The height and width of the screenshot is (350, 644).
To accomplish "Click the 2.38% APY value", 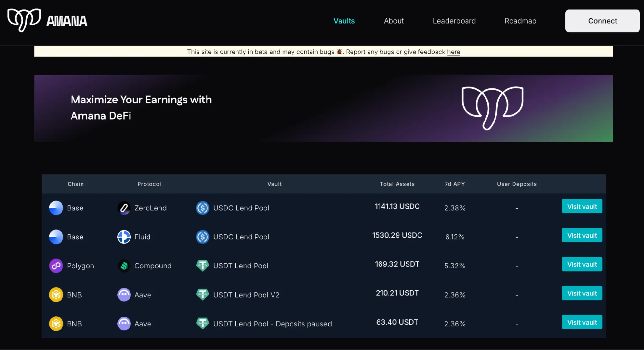I will pos(455,208).
